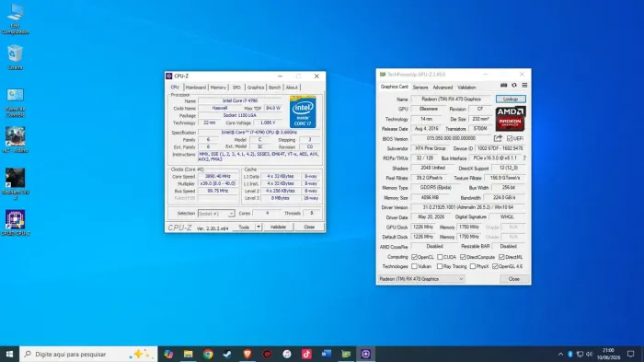Open GPU-Z hamburger menu icon
The width and height of the screenshot is (644, 362).
coord(524,85)
